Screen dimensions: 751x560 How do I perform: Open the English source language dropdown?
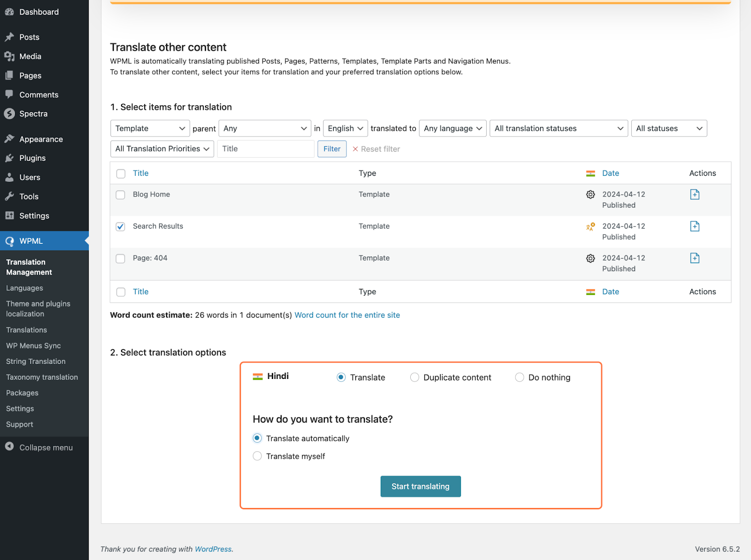pyautogui.click(x=345, y=129)
